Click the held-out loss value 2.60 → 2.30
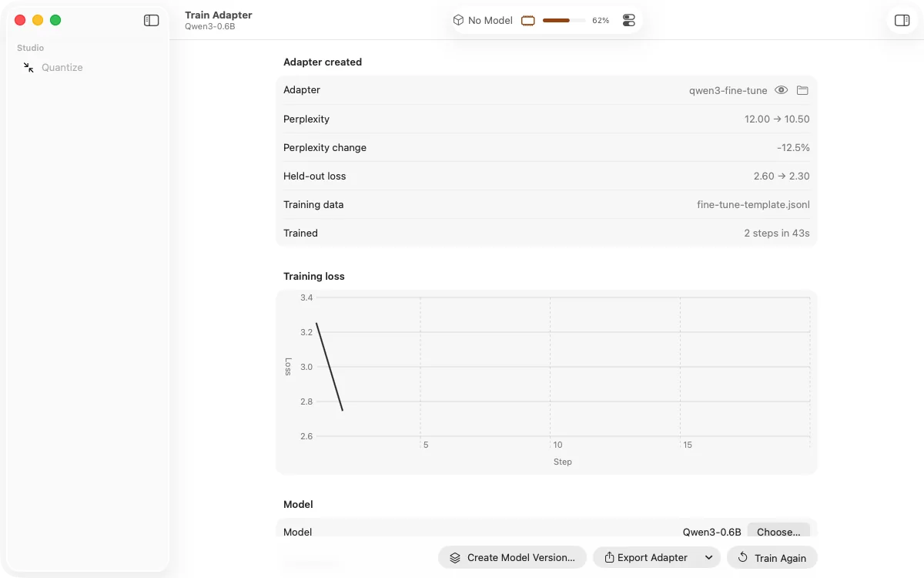 (782, 176)
